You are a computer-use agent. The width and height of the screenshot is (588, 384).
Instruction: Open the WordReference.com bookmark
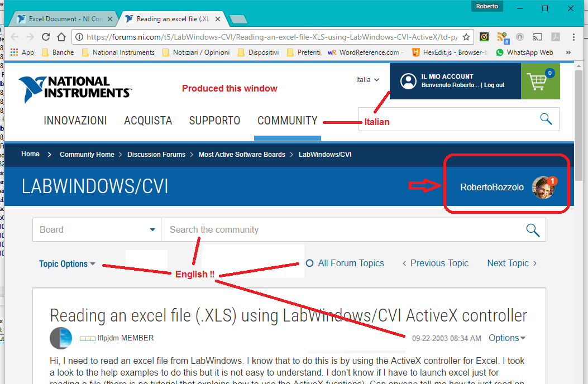(365, 52)
